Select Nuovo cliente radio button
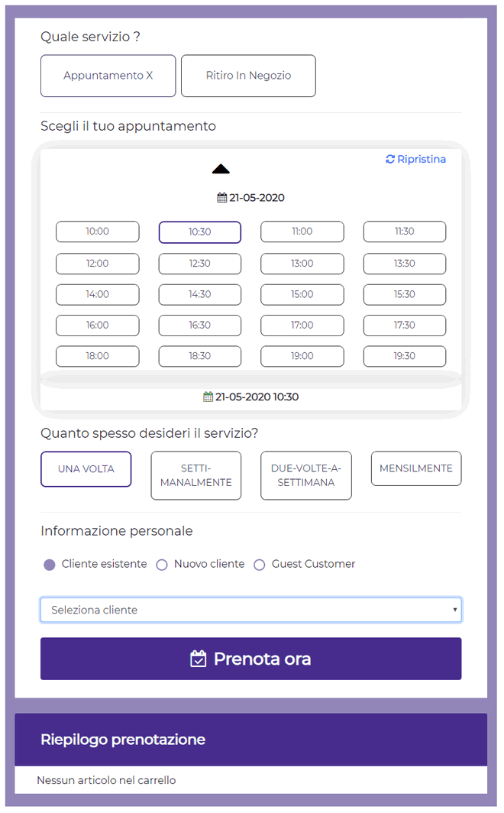The image size is (504, 813). (162, 565)
